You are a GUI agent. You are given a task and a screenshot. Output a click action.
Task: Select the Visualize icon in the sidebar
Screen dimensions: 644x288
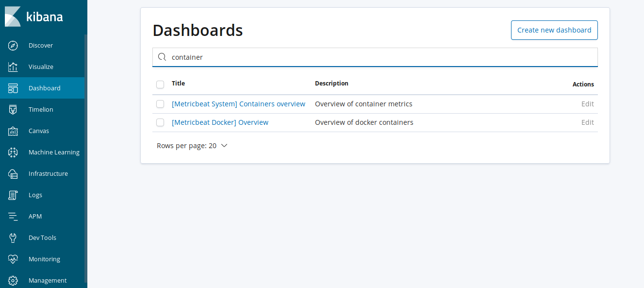13,67
